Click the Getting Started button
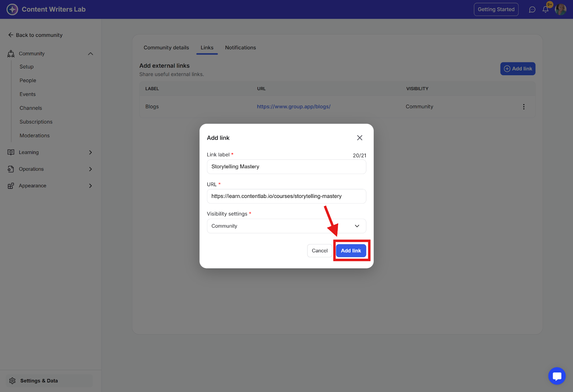573x392 pixels. pyautogui.click(x=496, y=9)
